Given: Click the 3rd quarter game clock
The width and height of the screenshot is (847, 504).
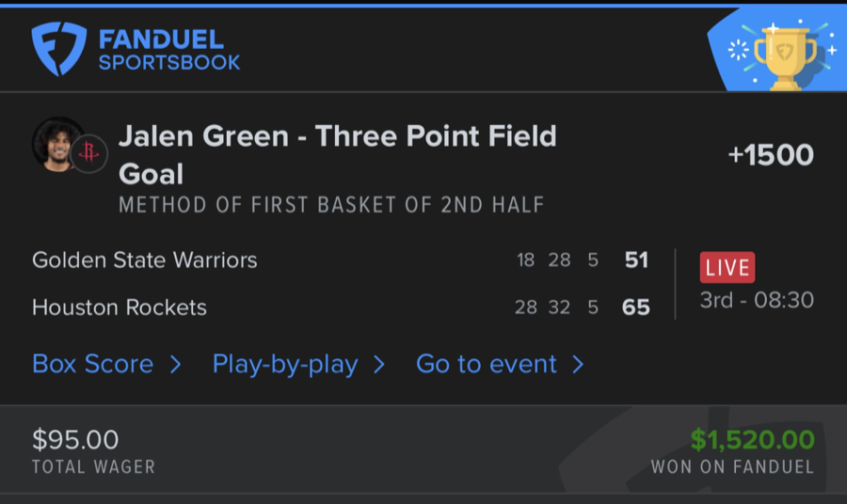Looking at the screenshot, I should [x=757, y=301].
